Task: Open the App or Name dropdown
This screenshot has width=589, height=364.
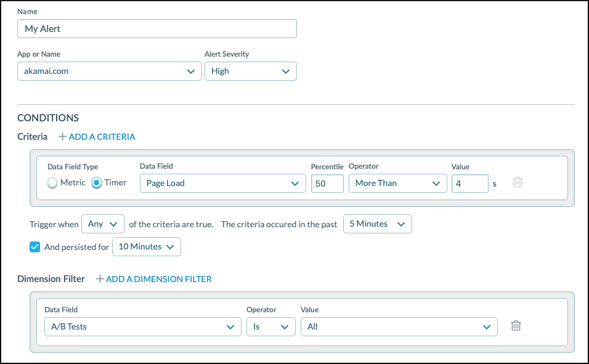Action: 109,71
